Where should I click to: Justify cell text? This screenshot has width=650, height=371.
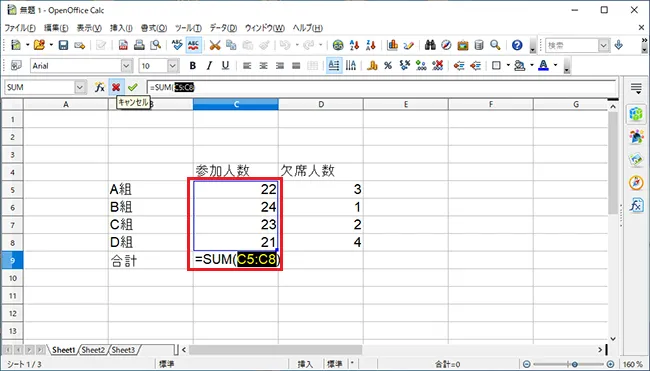click(x=296, y=65)
